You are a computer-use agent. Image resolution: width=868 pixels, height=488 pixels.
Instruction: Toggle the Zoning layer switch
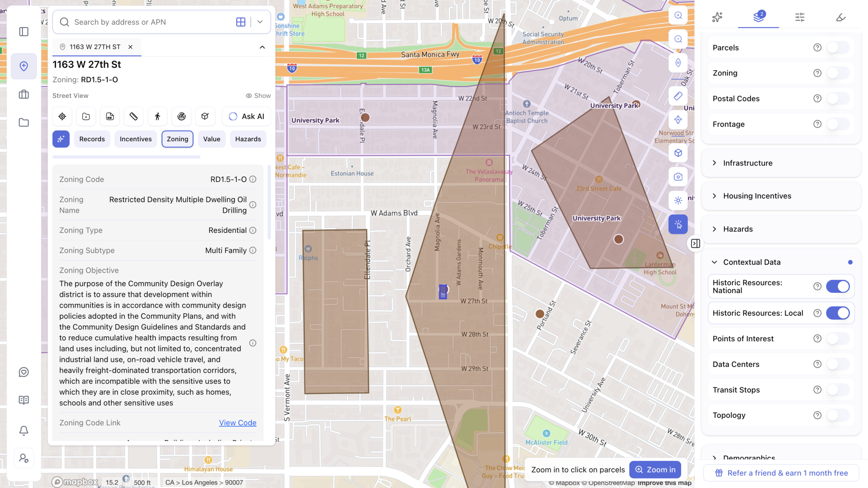pos(838,73)
